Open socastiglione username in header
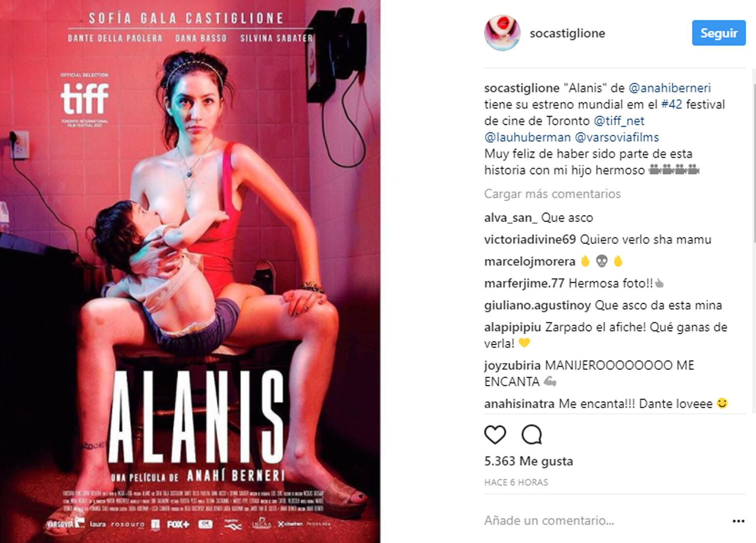Image resolution: width=756 pixels, height=543 pixels. point(567,33)
